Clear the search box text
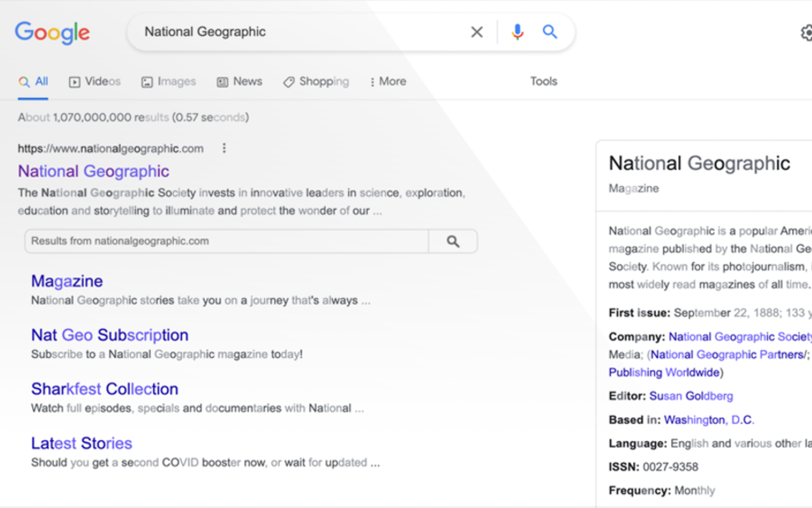The width and height of the screenshot is (812, 508). point(476,32)
